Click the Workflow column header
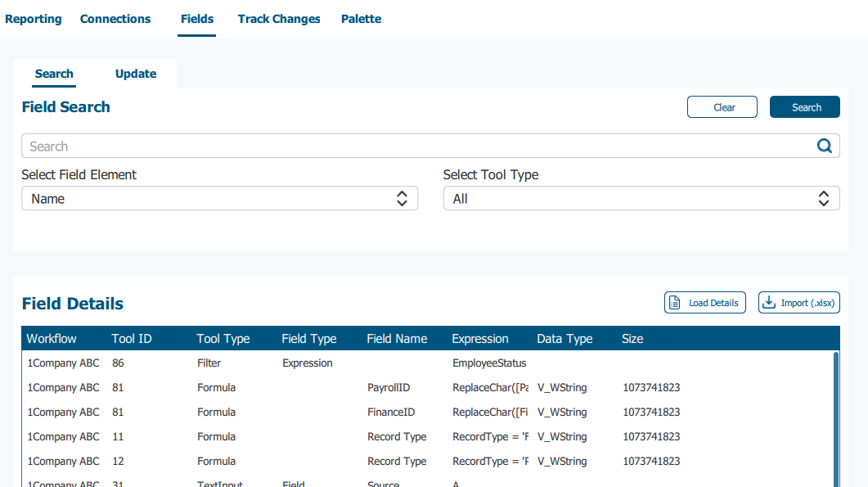The width and height of the screenshot is (868, 487). 52,339
